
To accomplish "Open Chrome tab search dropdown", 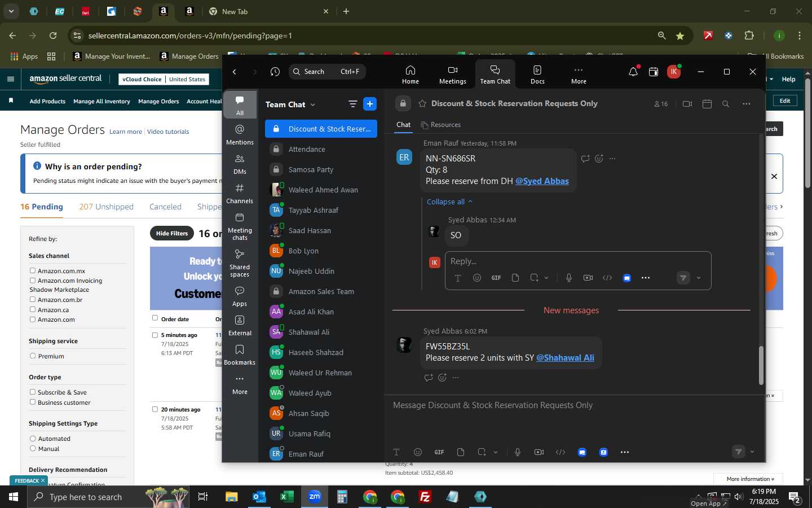I will (11, 11).
